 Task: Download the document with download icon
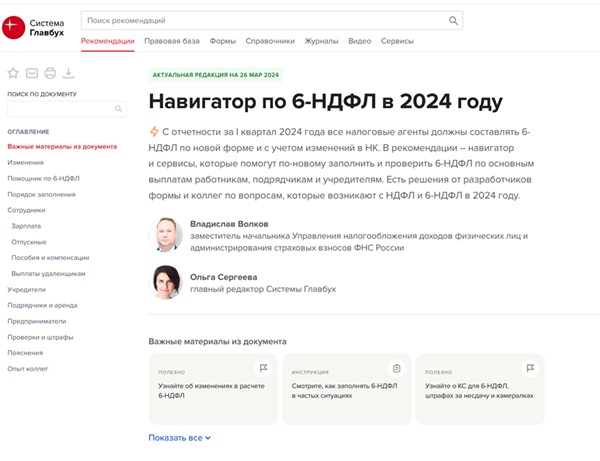coord(68,73)
